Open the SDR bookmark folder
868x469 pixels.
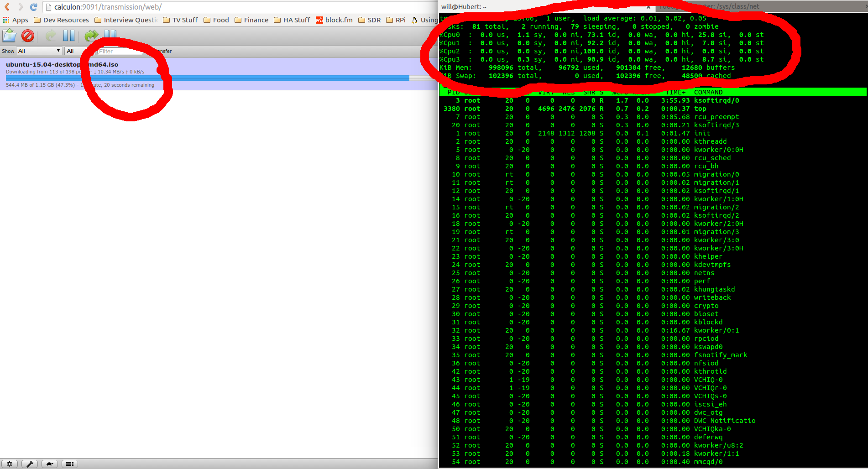pos(370,20)
